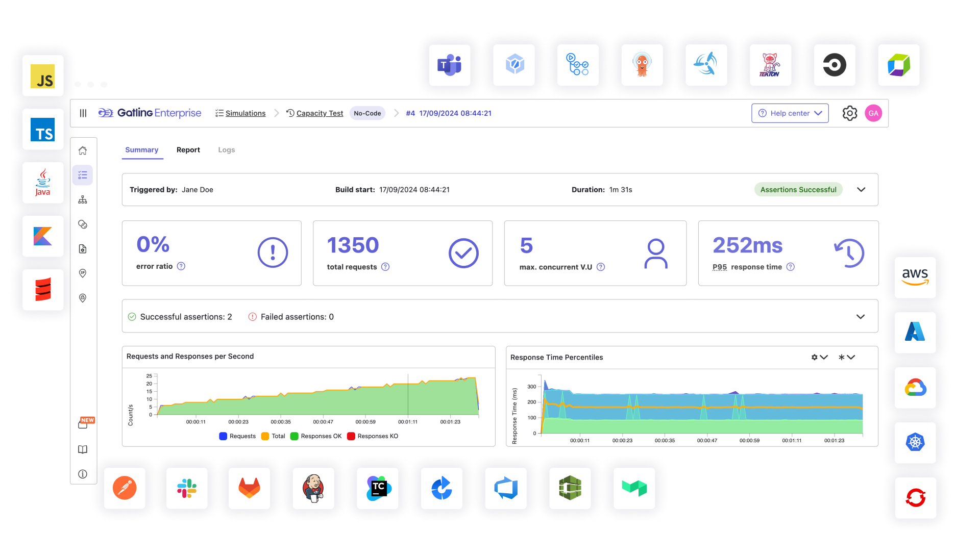The height and width of the screenshot is (556, 980).
Task: Click the TeamCity icon tile
Action: coord(378,488)
